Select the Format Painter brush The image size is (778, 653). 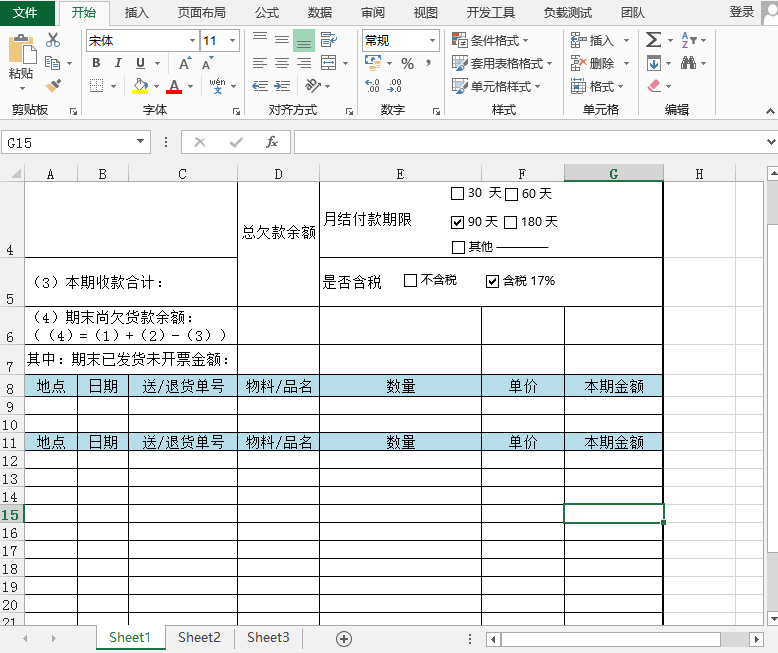click(53, 86)
